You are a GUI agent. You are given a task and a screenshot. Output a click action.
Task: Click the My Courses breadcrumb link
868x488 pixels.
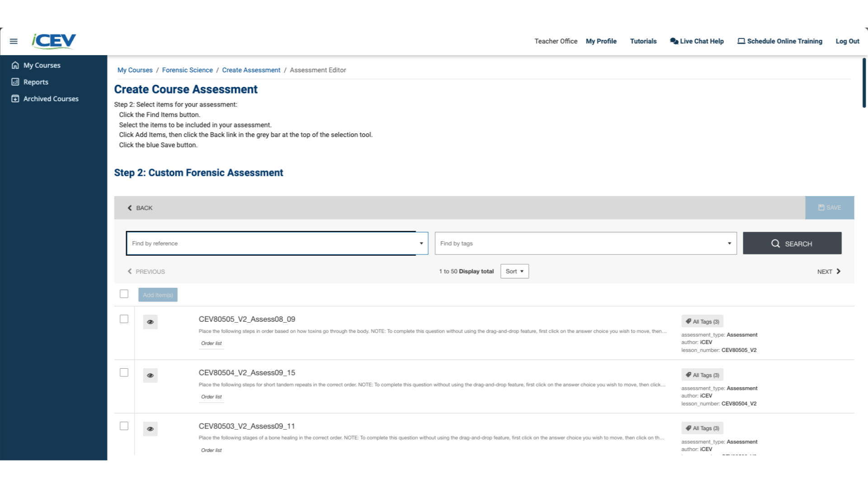(x=135, y=70)
